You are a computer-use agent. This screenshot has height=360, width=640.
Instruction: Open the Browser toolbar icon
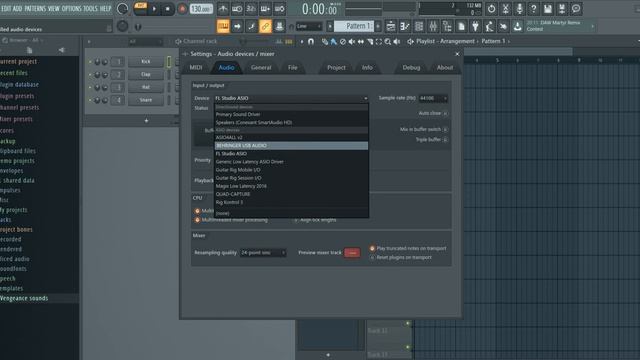click(447, 27)
